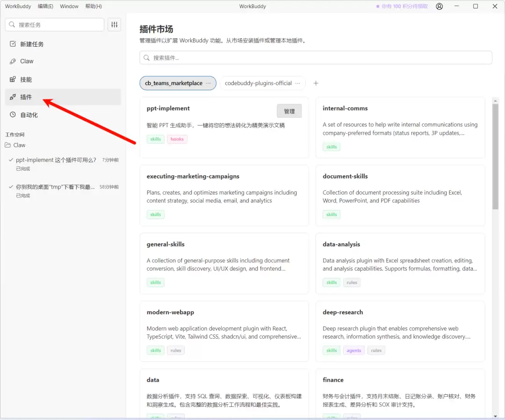Open the ppt-implement 这个插件可用么 task
The width and height of the screenshot is (505, 420).
pyautogui.click(x=56, y=160)
